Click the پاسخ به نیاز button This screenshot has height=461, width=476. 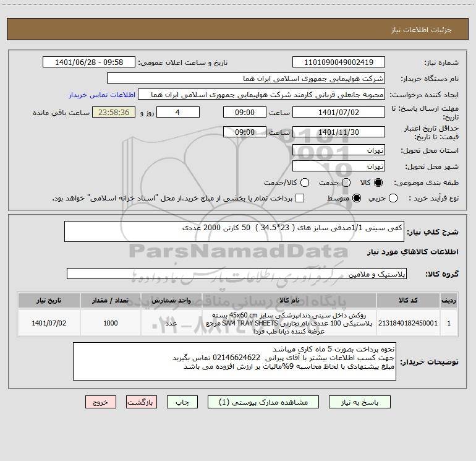(x=359, y=402)
